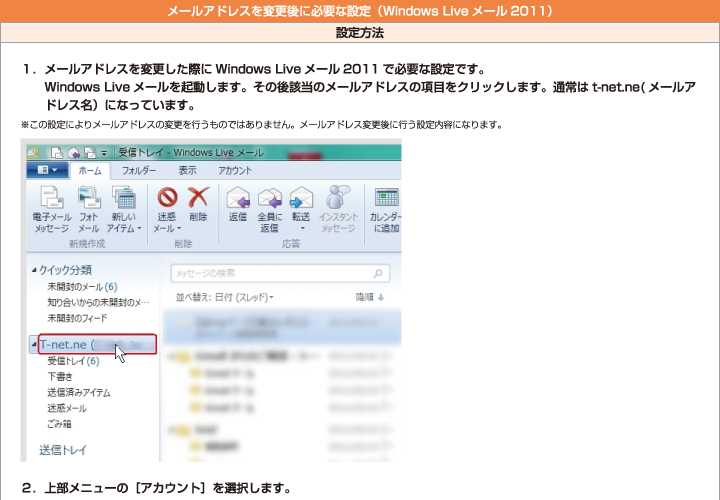Click the 全員に返信 reply all icon

tap(270, 197)
